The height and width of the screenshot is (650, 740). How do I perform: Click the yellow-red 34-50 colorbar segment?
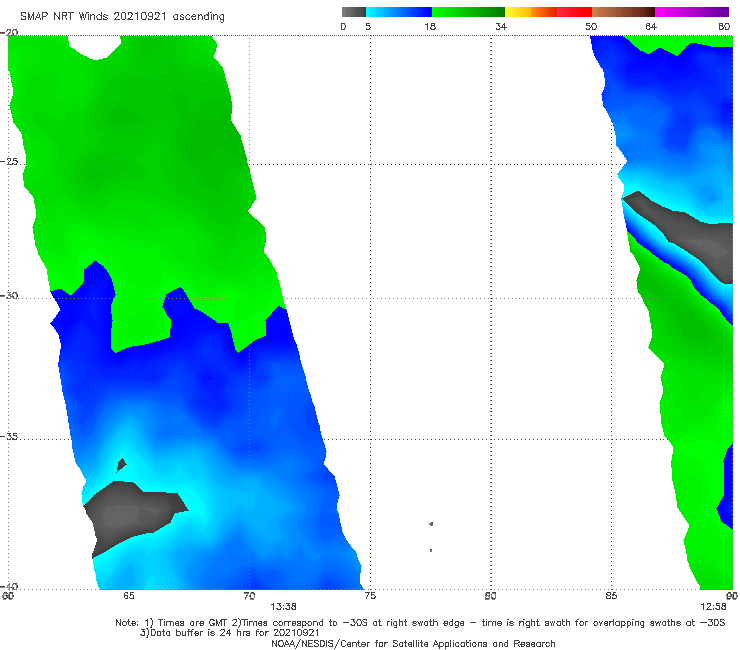click(548, 12)
